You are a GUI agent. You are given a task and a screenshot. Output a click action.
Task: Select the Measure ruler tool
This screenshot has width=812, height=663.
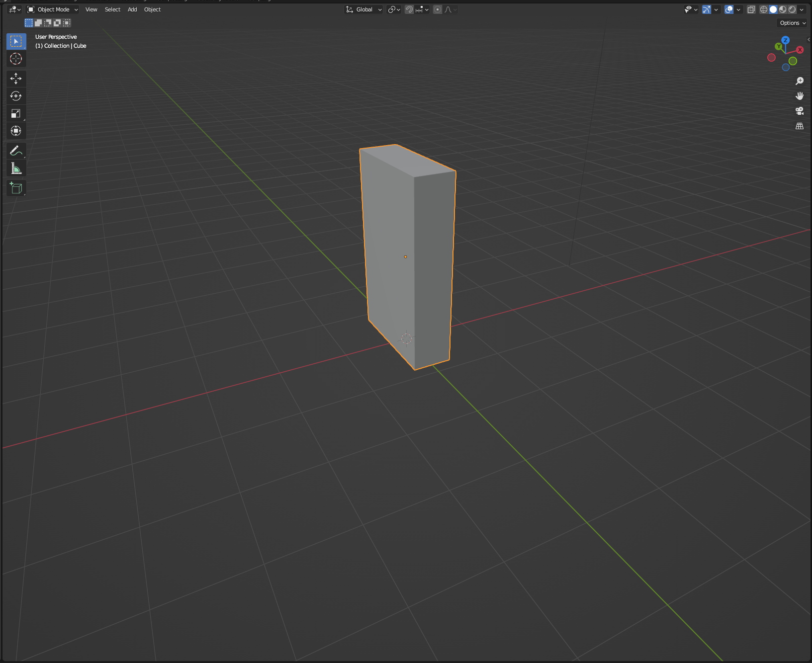click(16, 168)
